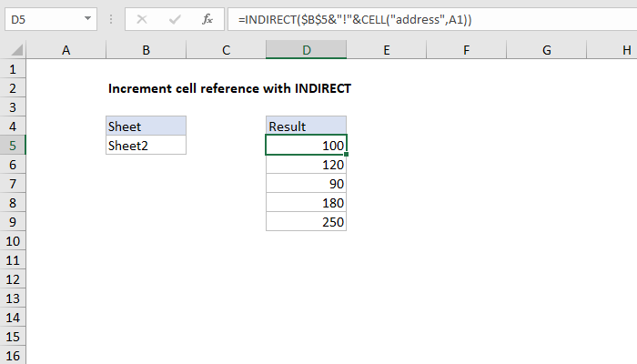Screen dimensions: 637x364
Task: Click the title cell 'Increment cell reference with INDIRECT'
Action: pos(228,88)
